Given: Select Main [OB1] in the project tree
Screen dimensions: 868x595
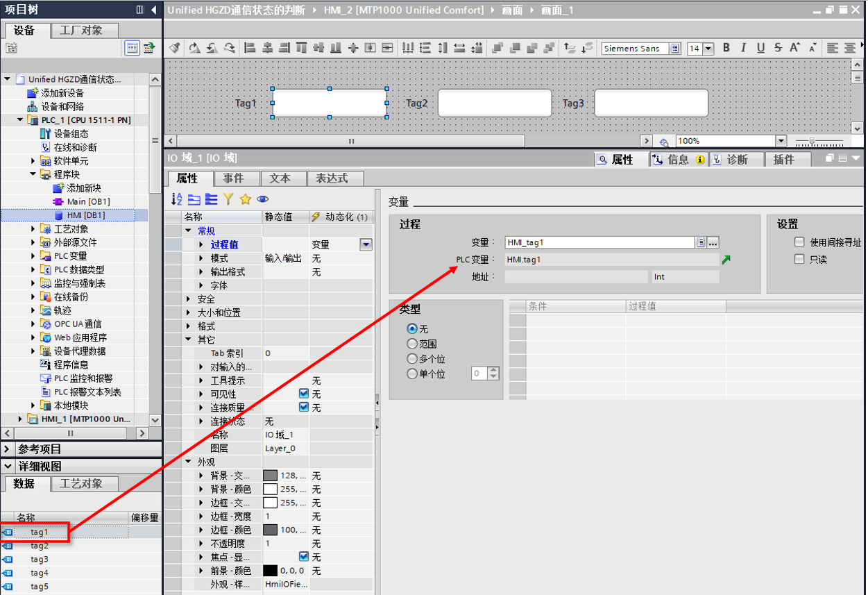Looking at the screenshot, I should (x=88, y=201).
